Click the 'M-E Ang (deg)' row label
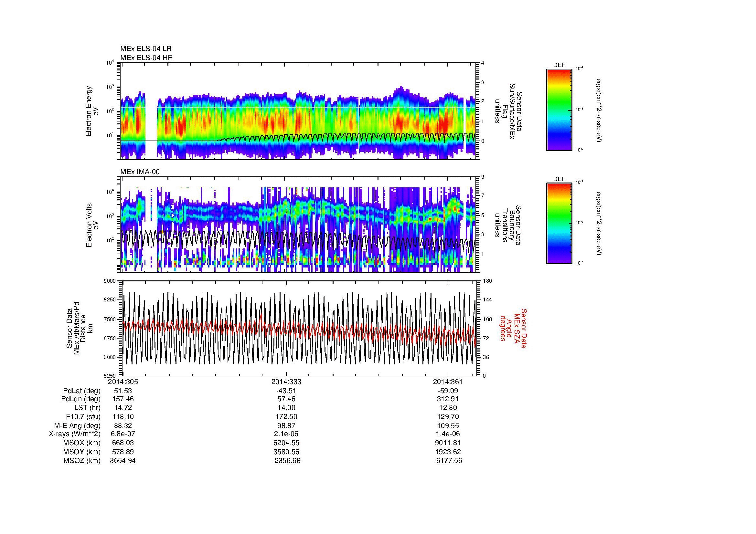The width and height of the screenshot is (756, 534). click(77, 425)
